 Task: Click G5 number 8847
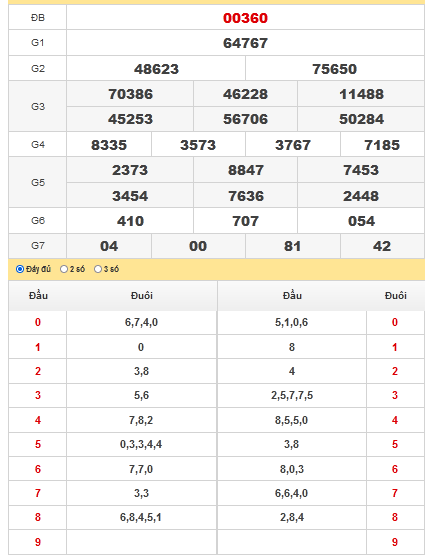pyautogui.click(x=246, y=170)
